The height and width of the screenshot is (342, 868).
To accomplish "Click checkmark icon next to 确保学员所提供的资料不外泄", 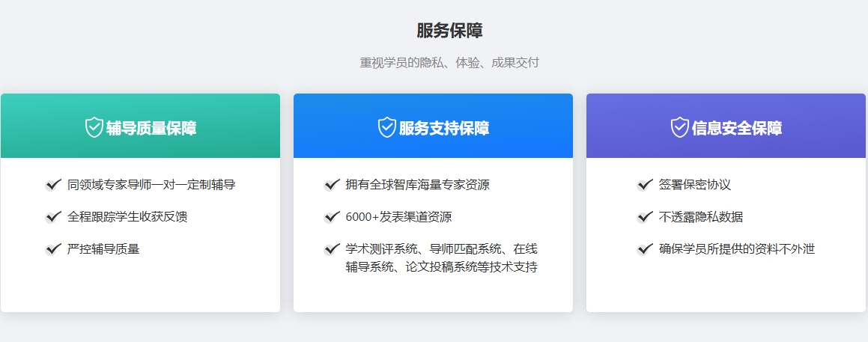I will (x=645, y=249).
